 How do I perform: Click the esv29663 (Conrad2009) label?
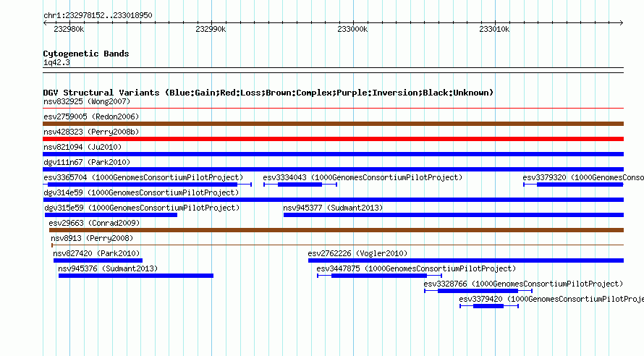(94, 223)
